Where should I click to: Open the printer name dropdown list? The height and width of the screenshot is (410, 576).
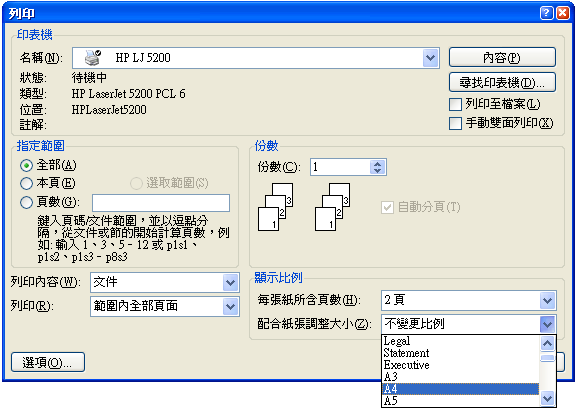(430, 58)
